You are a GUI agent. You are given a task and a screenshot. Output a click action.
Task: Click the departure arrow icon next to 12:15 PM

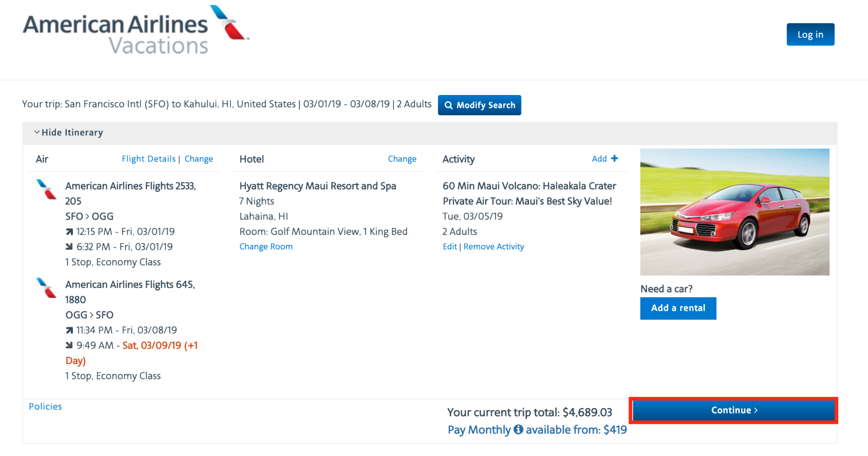click(69, 231)
